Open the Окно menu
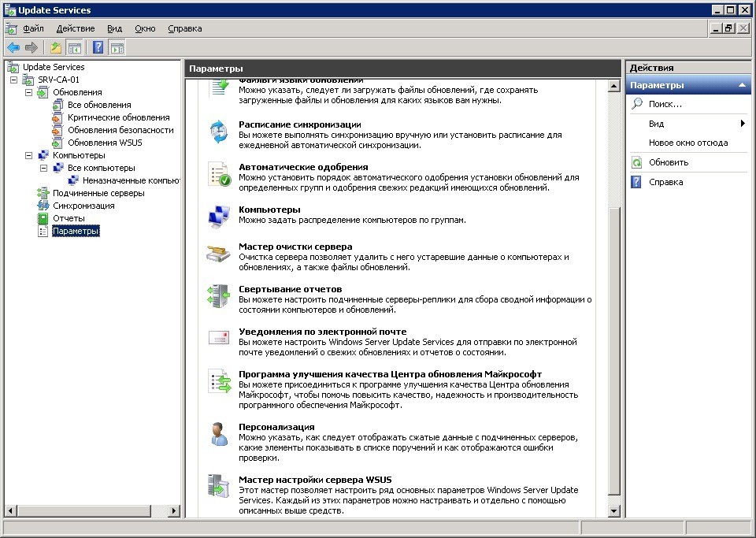Viewport: 756px width, 538px height. point(145,28)
